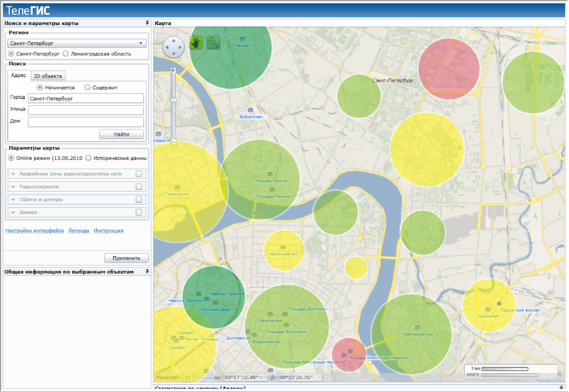The width and height of the screenshot is (569, 392).
Task: Click the Лесная metro station marker
Action: (242, 39)
